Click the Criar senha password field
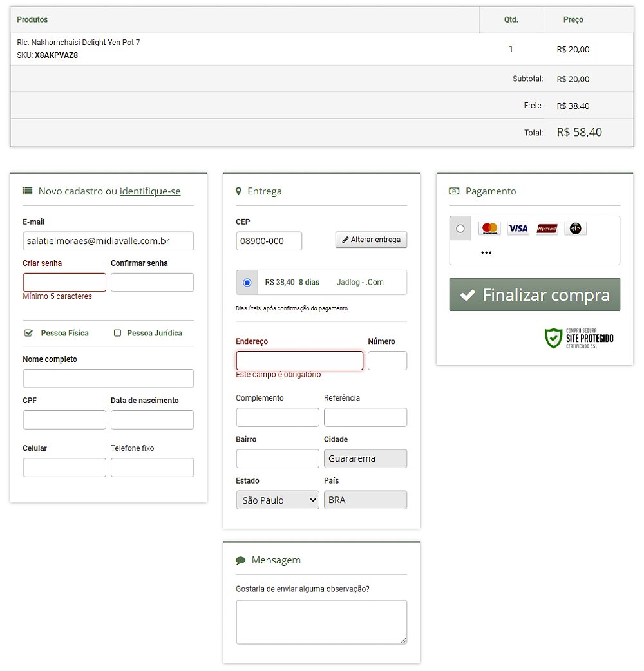This screenshot has height=671, width=644. tap(64, 283)
